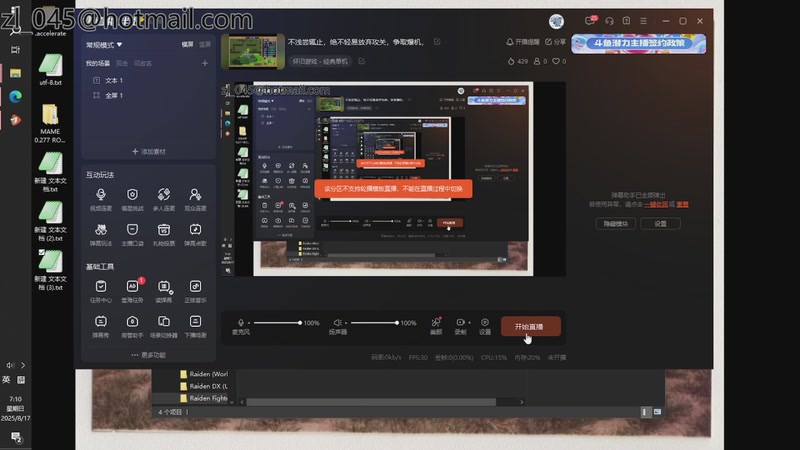The height and width of the screenshot is (450, 800).
Task: Open 弹幕秀 tool
Action: coord(101,326)
